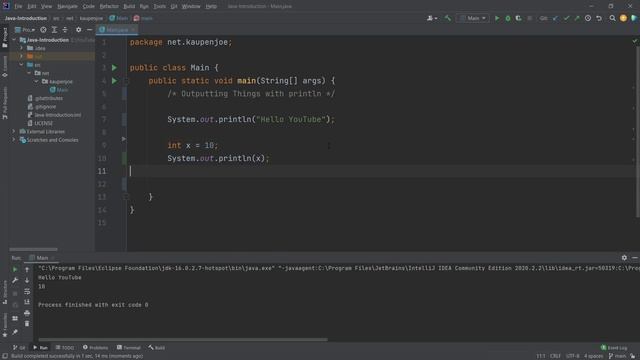Click the Run console horizontal scrollbar
640x360 pixels.
point(182,340)
